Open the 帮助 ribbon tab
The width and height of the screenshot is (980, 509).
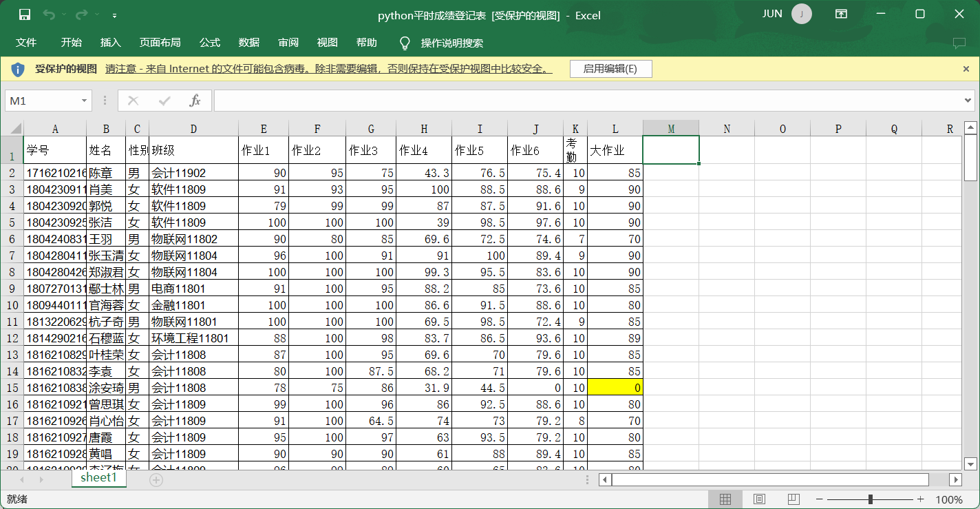pyautogui.click(x=367, y=43)
